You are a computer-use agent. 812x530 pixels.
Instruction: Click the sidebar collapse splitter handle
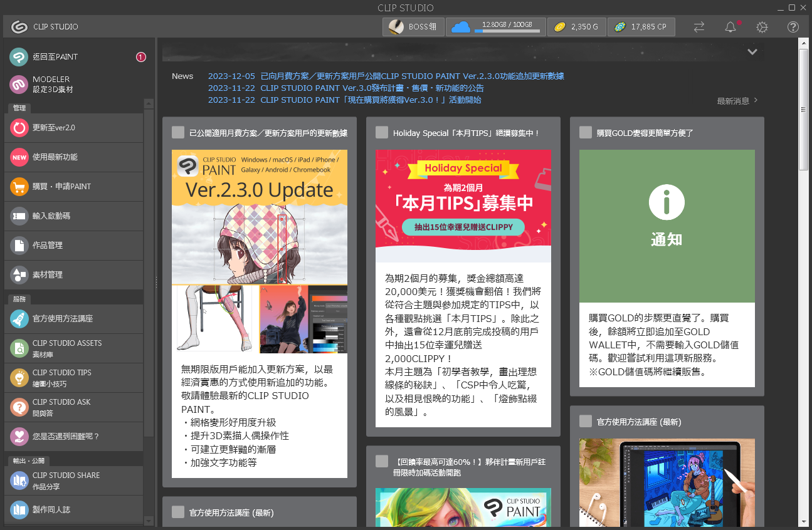pyautogui.click(x=156, y=283)
